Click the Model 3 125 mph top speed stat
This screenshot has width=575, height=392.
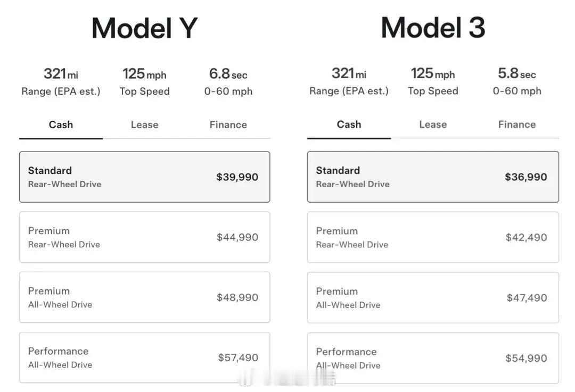[432, 81]
